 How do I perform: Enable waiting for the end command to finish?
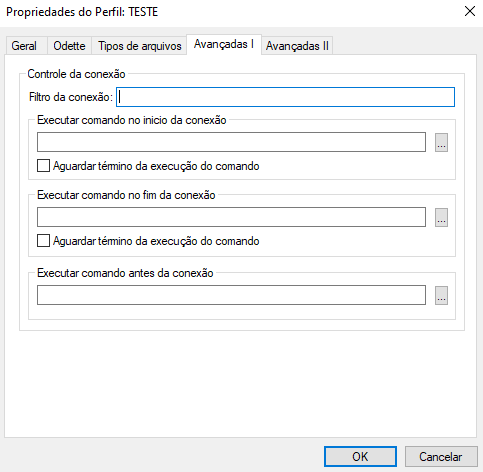(x=43, y=241)
